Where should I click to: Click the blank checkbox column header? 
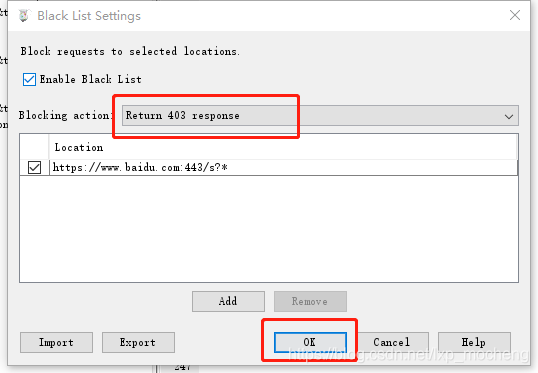coord(34,147)
